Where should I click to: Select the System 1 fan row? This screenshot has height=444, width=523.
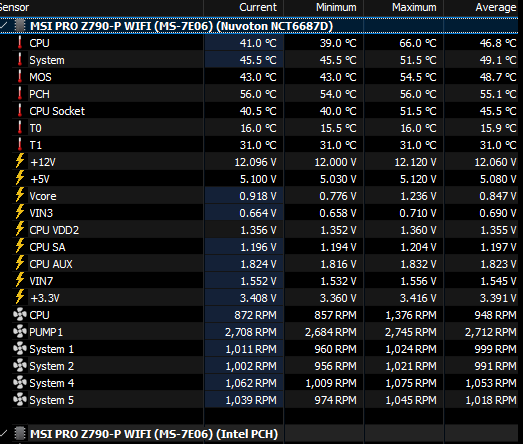point(259,349)
